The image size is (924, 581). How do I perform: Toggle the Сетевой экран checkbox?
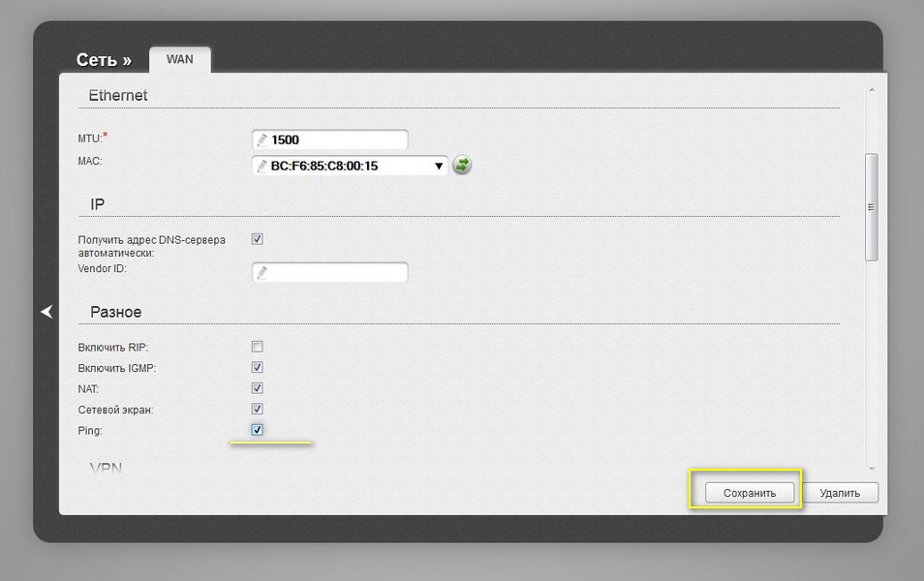[257, 409]
